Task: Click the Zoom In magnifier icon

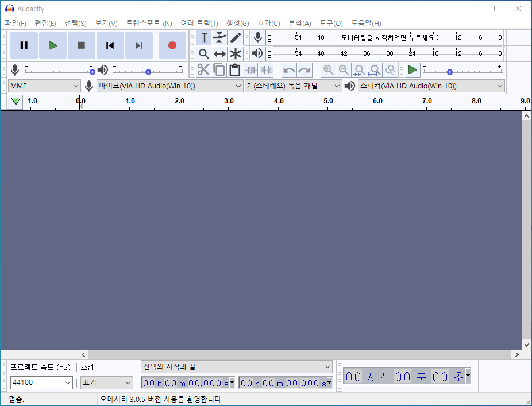Action: [328, 70]
